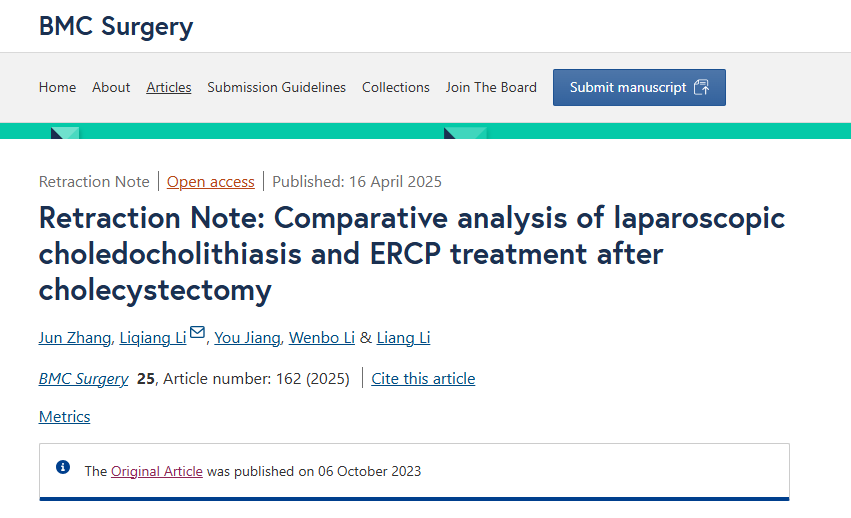This screenshot has width=851, height=518.
Task: Go to the Home menu item
Action: (58, 87)
